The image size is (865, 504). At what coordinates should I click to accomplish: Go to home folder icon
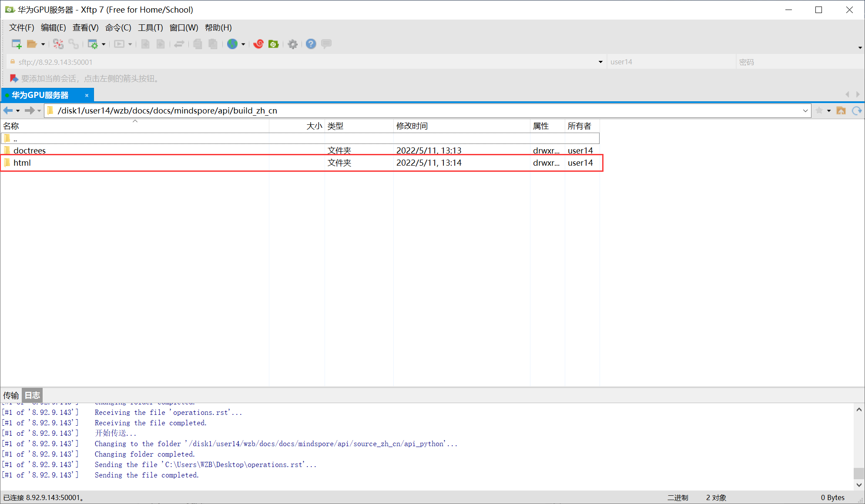841,111
